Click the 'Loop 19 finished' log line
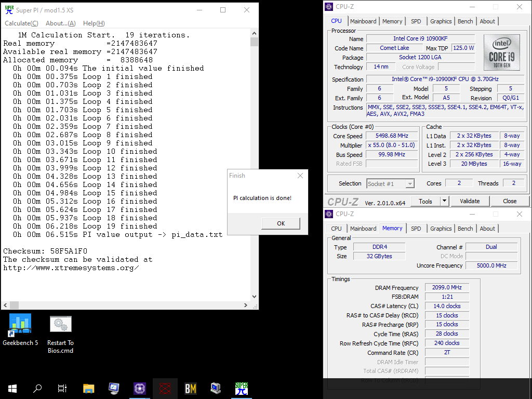This screenshot has height=399, width=532. tap(85, 227)
